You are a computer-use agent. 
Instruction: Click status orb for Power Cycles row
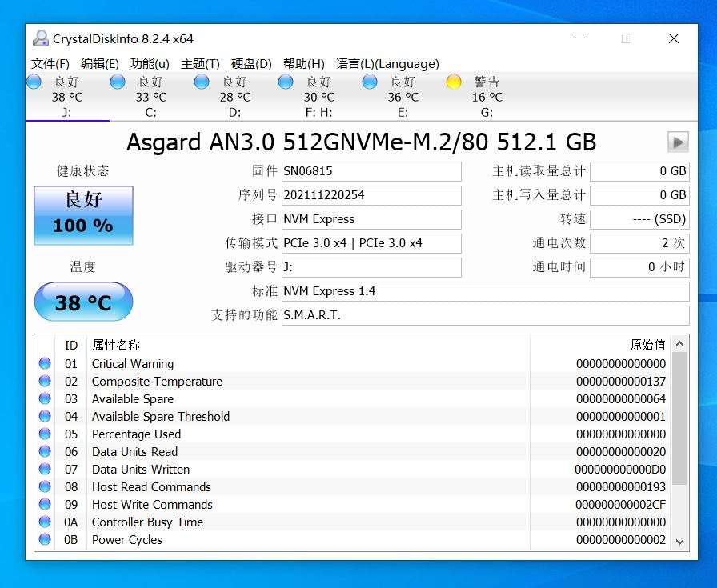click(x=45, y=539)
